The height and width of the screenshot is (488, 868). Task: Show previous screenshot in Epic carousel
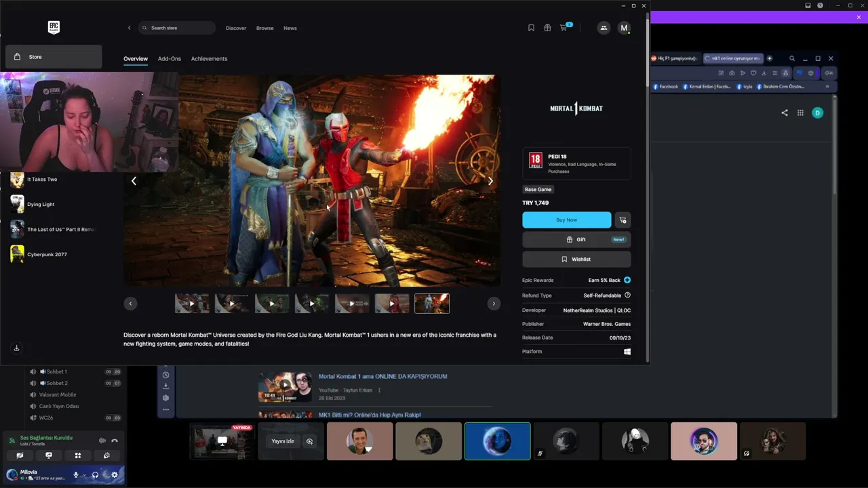(x=134, y=181)
